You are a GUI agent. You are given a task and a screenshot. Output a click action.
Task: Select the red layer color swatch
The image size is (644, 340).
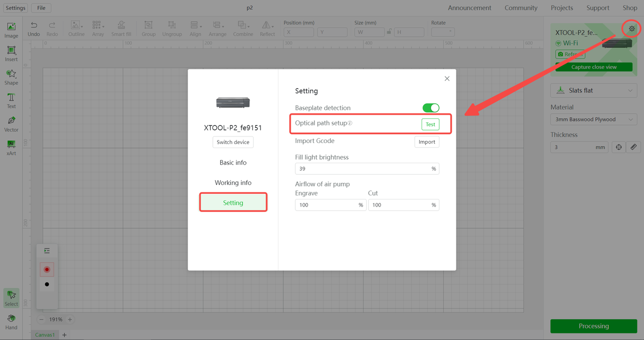coord(47,269)
